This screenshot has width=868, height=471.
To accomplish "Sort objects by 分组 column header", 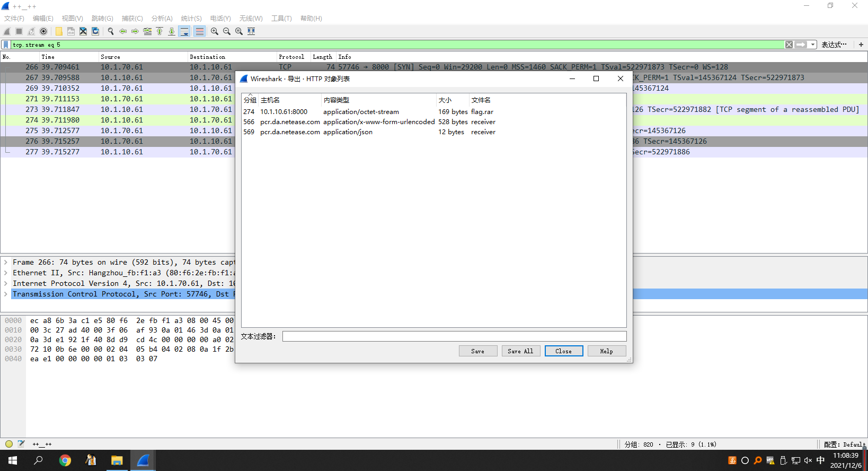I will pyautogui.click(x=250, y=100).
